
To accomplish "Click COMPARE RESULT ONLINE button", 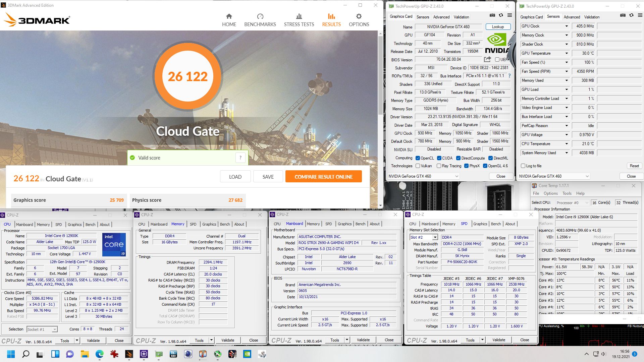I will pyautogui.click(x=323, y=177).
